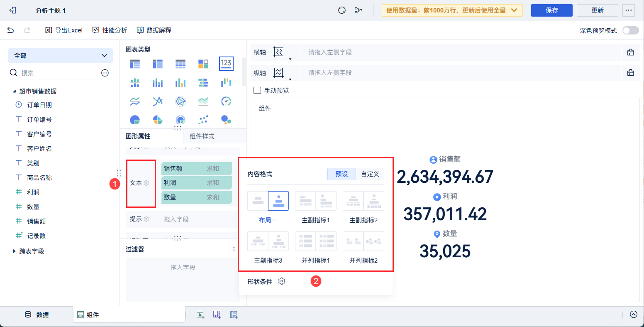The height and width of the screenshot is (327, 644).
Task: Open the 数量 sum field dropdown
Action: (x=197, y=197)
